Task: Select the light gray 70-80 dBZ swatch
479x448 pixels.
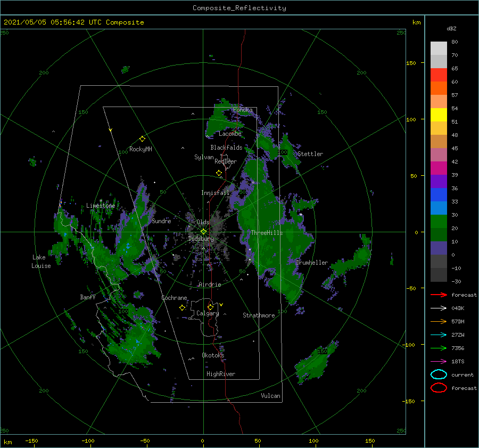Action: click(439, 48)
